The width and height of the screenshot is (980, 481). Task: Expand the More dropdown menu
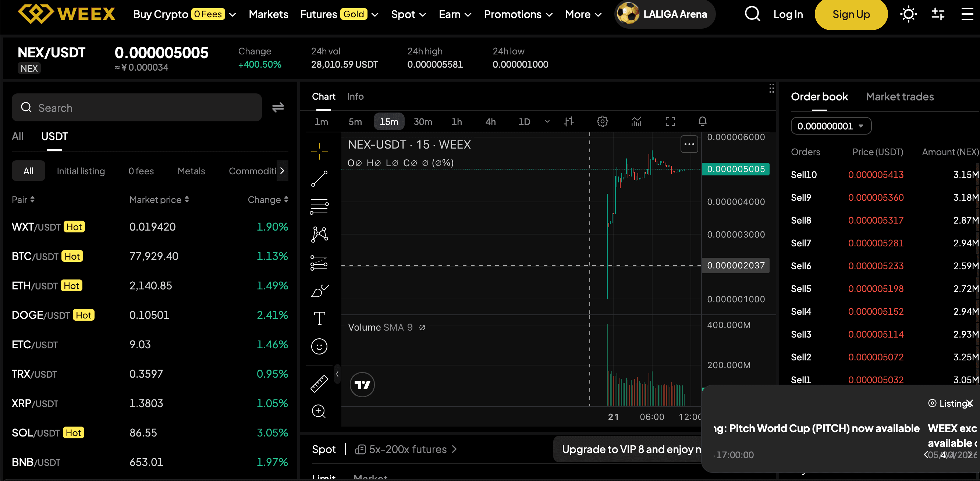click(x=583, y=14)
